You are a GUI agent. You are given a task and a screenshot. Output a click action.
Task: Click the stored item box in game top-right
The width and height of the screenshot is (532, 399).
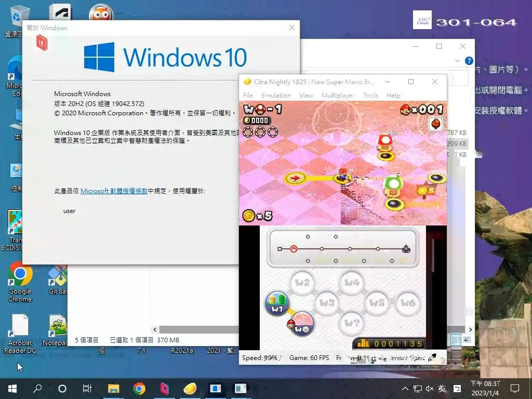point(436,124)
